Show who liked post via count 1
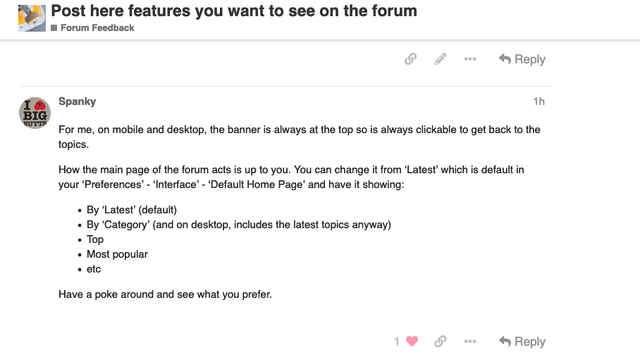 (x=397, y=341)
